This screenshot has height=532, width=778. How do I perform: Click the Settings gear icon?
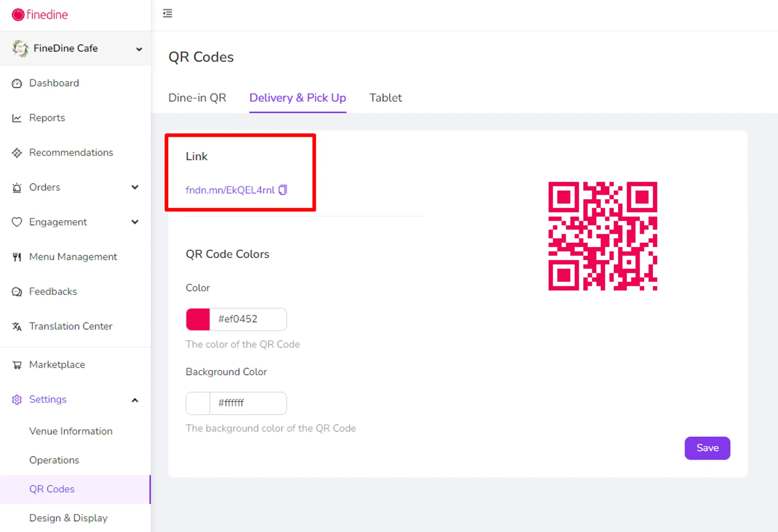pyautogui.click(x=17, y=400)
